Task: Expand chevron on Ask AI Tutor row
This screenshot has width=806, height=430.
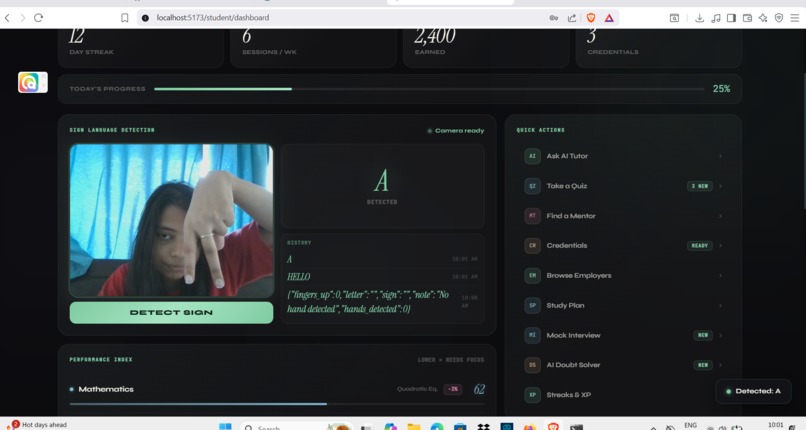Action: [720, 156]
